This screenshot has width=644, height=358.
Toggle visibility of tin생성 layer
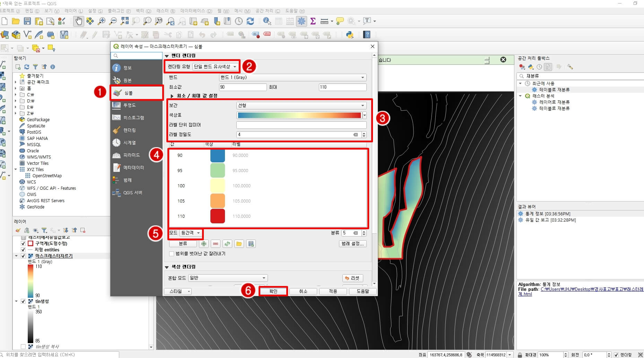[23, 301]
